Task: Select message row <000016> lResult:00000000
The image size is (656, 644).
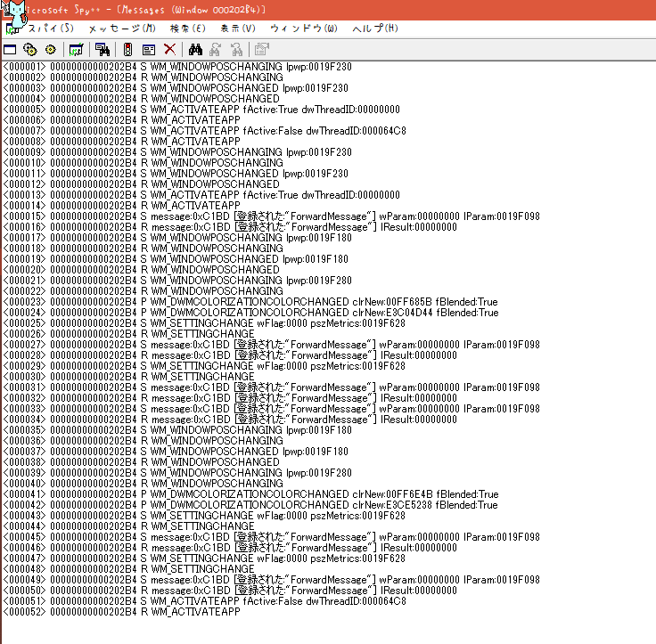Action: coord(230,227)
